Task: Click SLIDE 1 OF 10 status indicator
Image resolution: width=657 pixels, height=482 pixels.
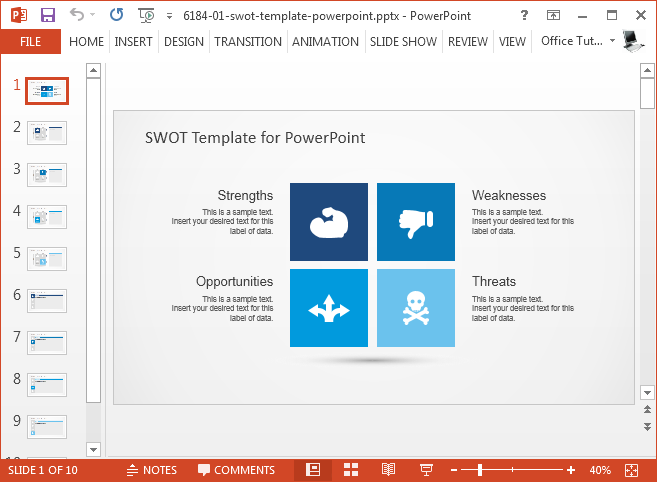Action: point(43,470)
